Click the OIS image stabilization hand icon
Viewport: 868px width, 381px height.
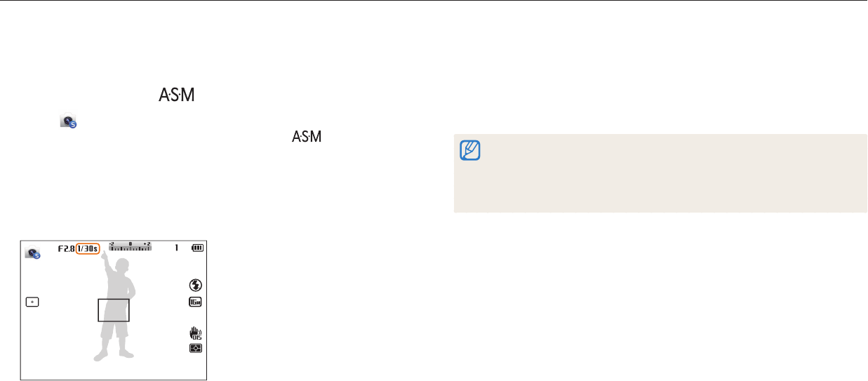coord(196,334)
